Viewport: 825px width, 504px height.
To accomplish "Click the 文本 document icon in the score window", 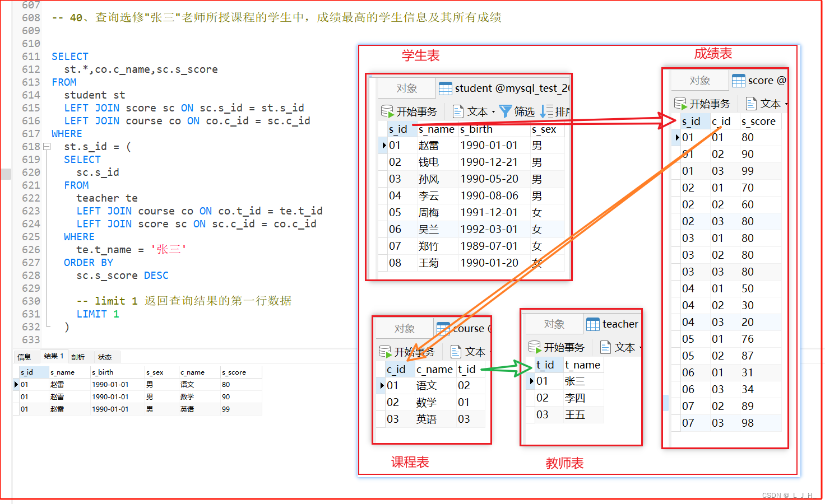I will pyautogui.click(x=751, y=103).
